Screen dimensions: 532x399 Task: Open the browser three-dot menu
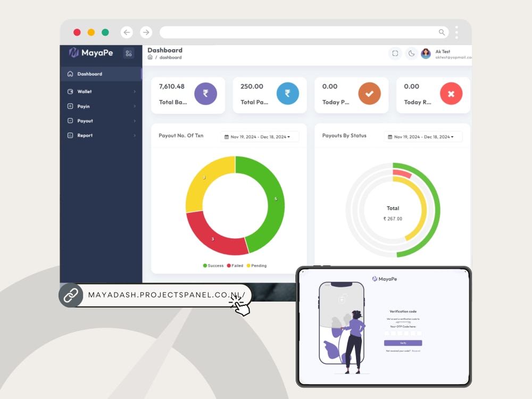coord(456,32)
